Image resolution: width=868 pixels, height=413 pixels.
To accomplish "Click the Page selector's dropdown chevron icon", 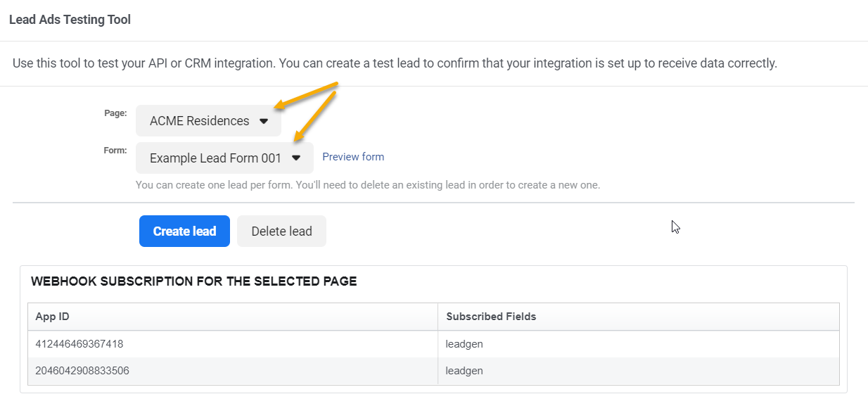I will click(x=264, y=120).
